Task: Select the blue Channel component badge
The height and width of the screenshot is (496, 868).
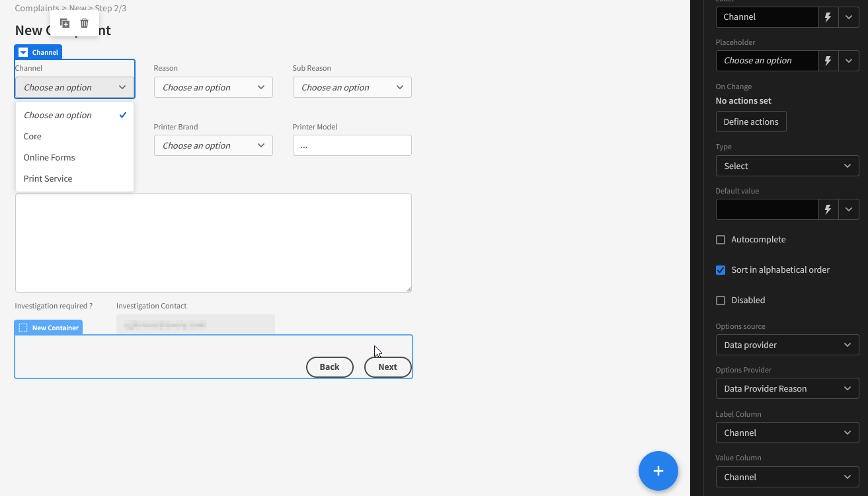Action: point(38,52)
